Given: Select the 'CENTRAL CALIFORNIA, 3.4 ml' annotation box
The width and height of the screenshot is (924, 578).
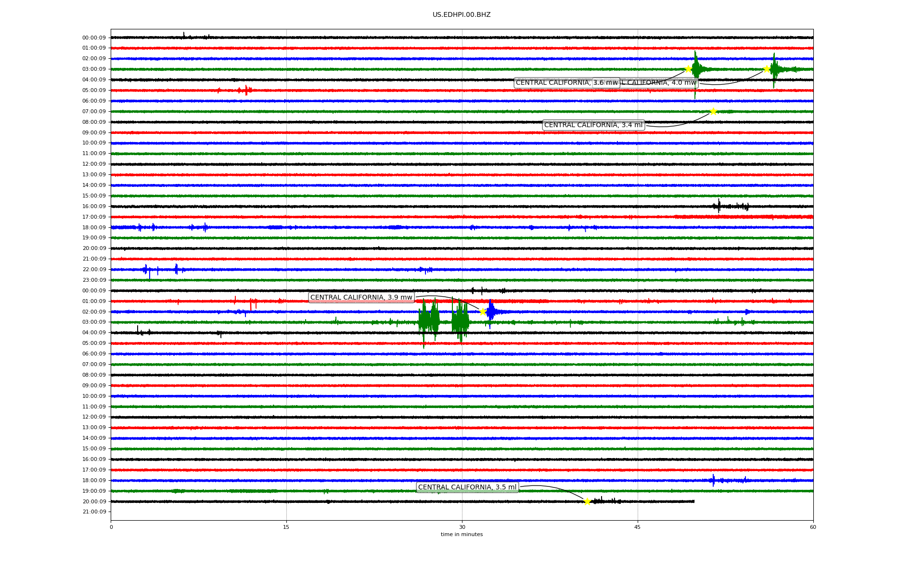Looking at the screenshot, I should [593, 125].
